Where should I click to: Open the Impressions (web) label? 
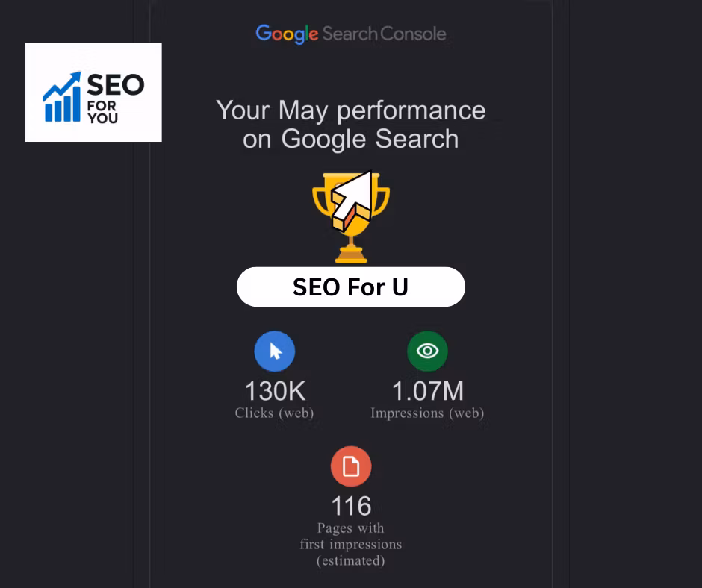coord(427,413)
